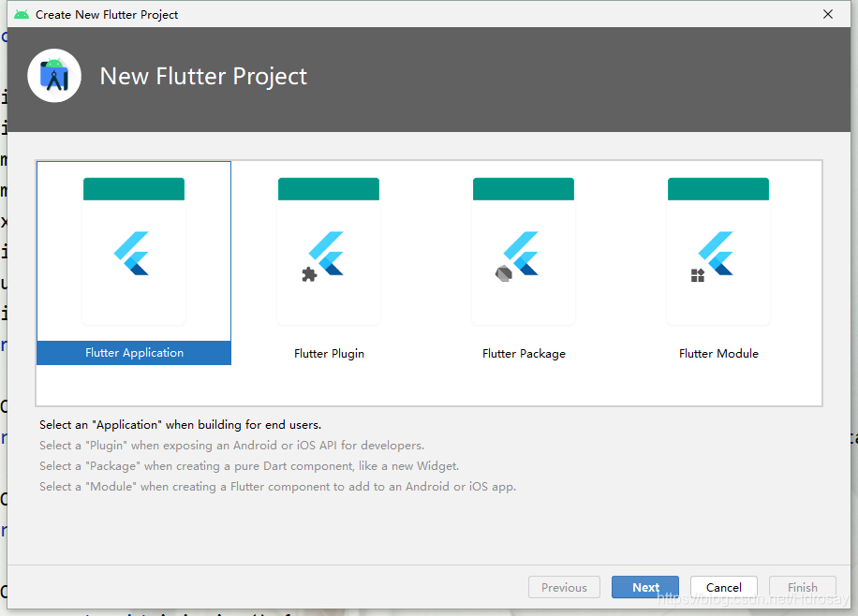Select the Flutter Plugin card icon

[329, 251]
